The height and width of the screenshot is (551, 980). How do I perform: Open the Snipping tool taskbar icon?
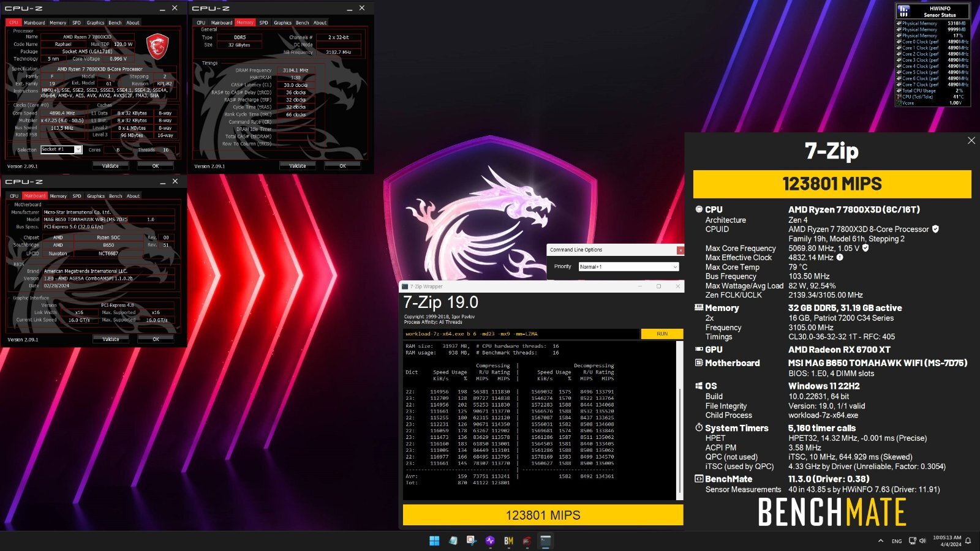coord(472,541)
